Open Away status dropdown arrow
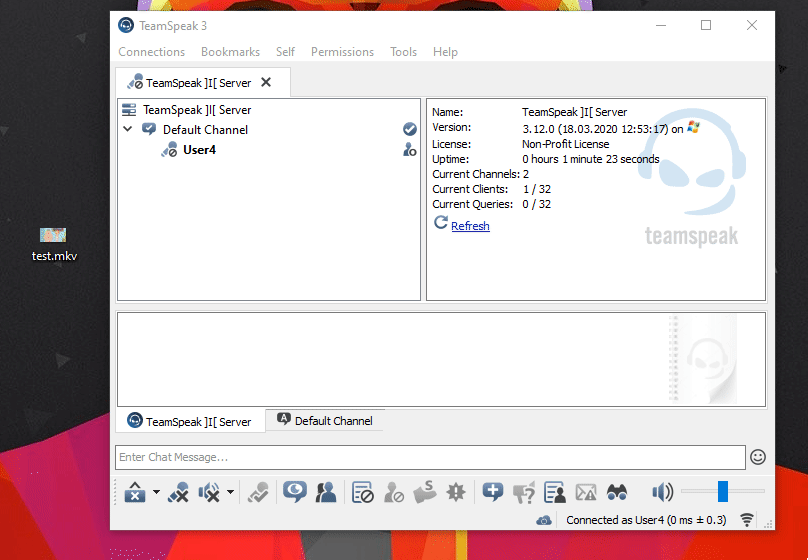The image size is (808, 560). click(x=156, y=493)
